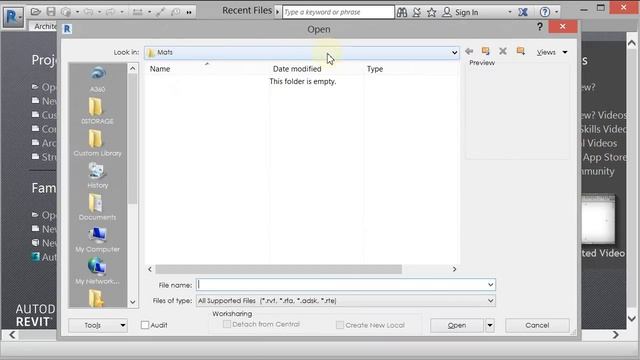This screenshot has width=640, height=360.
Task: Click the Aligned Dimension tool icon
Action: pyautogui.click(x=138, y=12)
